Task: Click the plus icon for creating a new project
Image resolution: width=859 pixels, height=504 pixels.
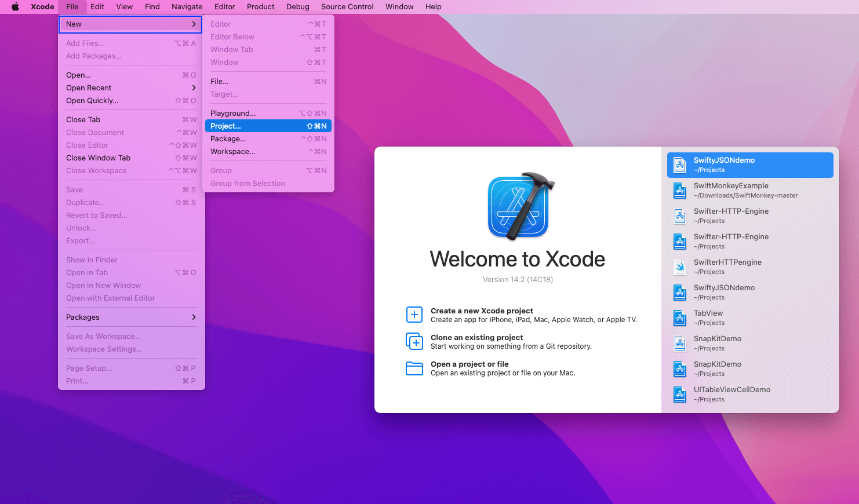Action: tap(414, 315)
